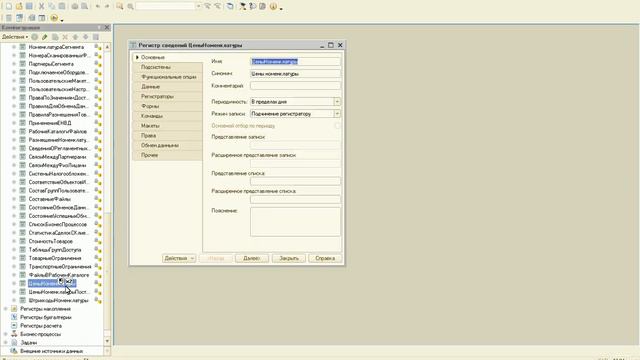This screenshot has width=640, height=360.
Task: Select Регистры расчета in tree
Action: 41,326
